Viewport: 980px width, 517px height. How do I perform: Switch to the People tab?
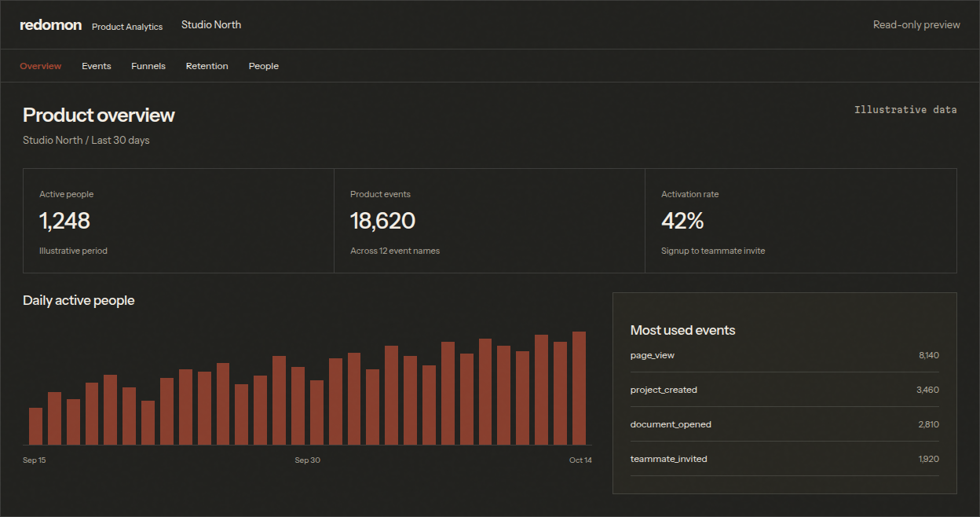point(264,66)
